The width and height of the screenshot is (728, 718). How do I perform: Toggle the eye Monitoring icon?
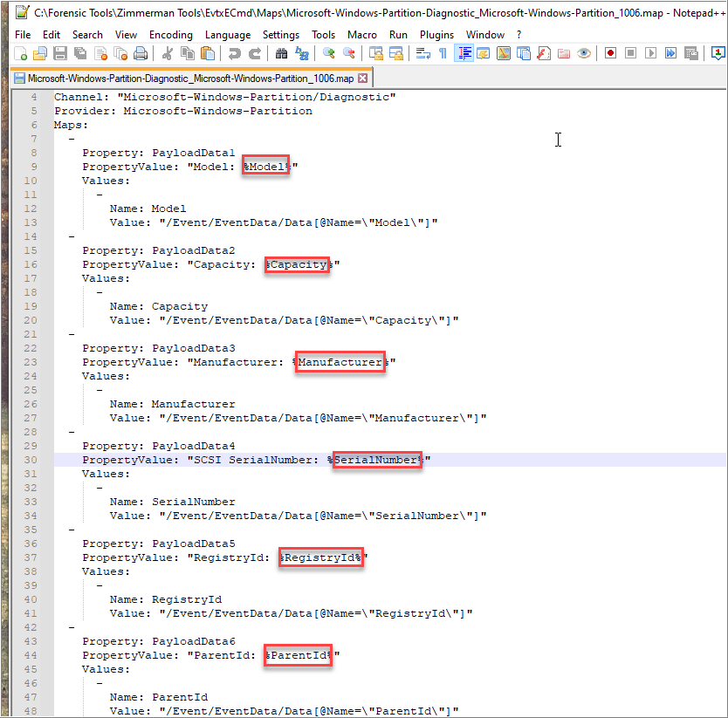click(584, 54)
